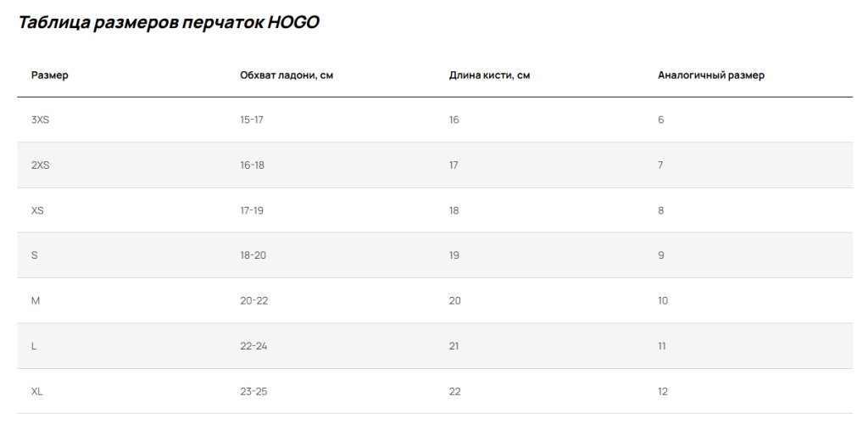Click the XS size label
This screenshot has height=436, width=868.
(x=37, y=210)
